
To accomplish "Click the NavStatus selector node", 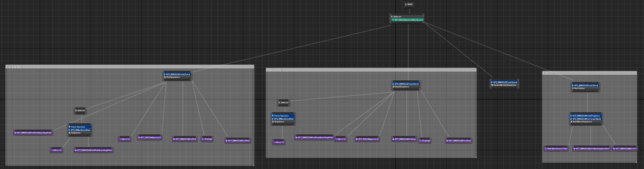I will tap(585, 88).
